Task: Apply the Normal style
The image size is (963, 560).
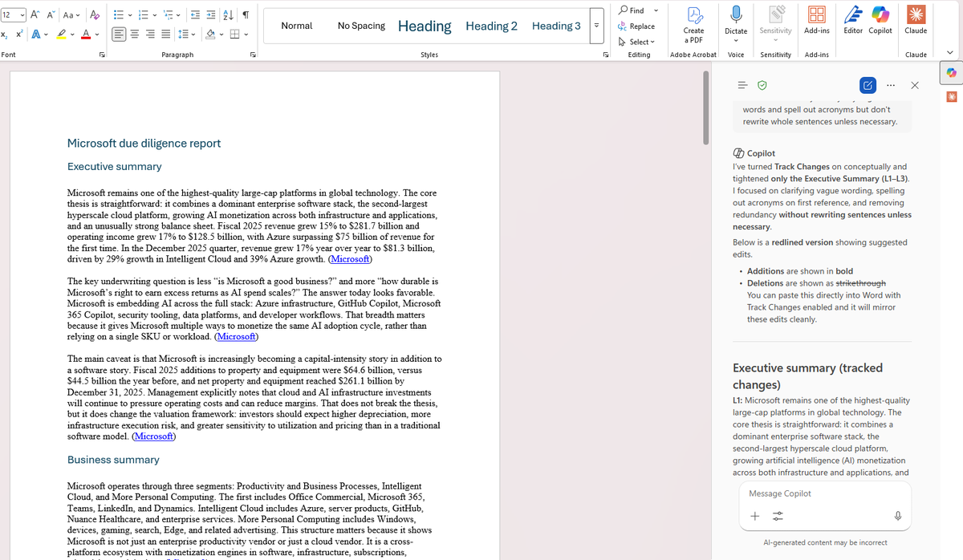Action: click(297, 26)
